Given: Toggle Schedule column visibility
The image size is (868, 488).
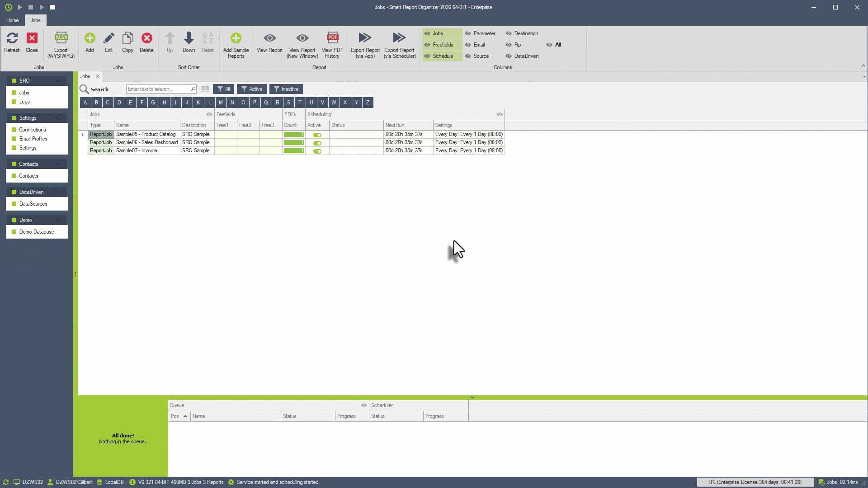Looking at the screenshot, I should pyautogui.click(x=442, y=56).
